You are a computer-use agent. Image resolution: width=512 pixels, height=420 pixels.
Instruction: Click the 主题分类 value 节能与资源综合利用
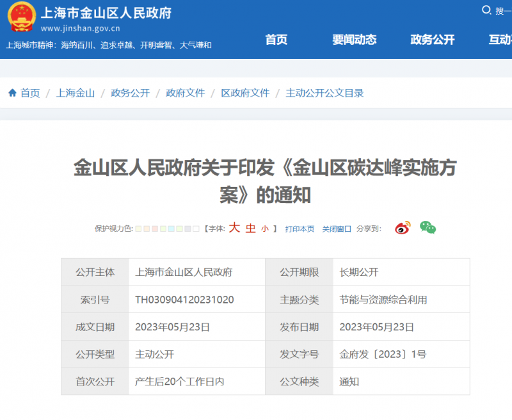click(x=383, y=300)
